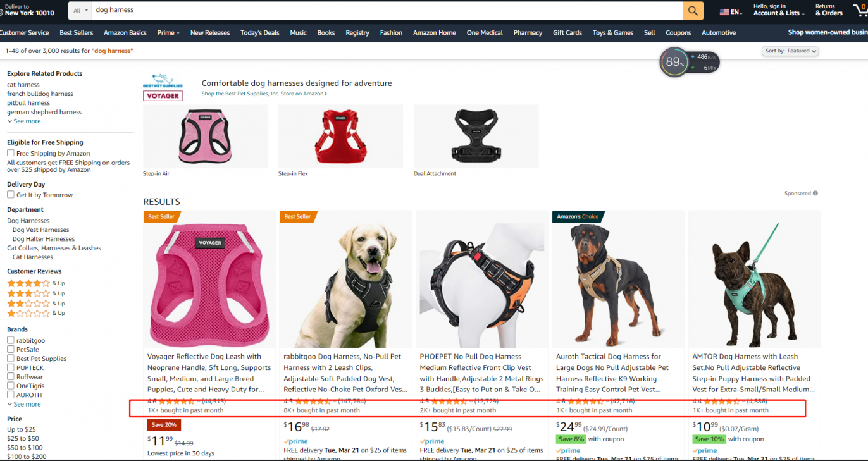Click the orange search magnifier button

click(693, 11)
